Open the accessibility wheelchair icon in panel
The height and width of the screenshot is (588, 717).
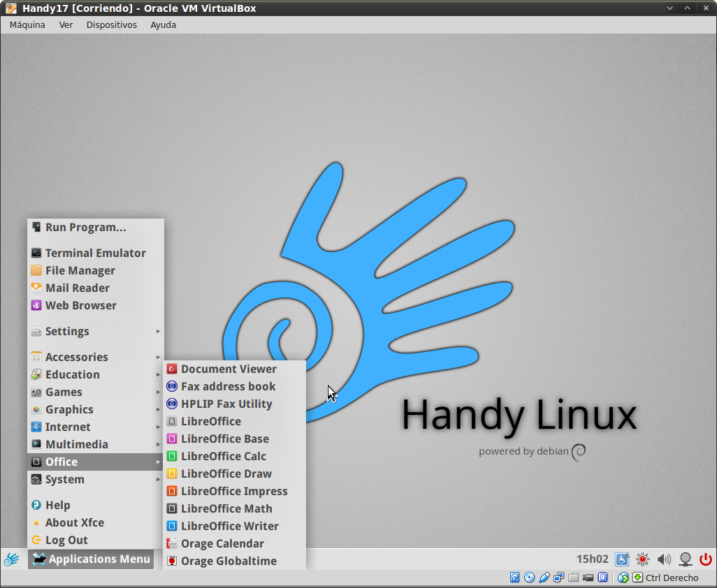(622, 559)
